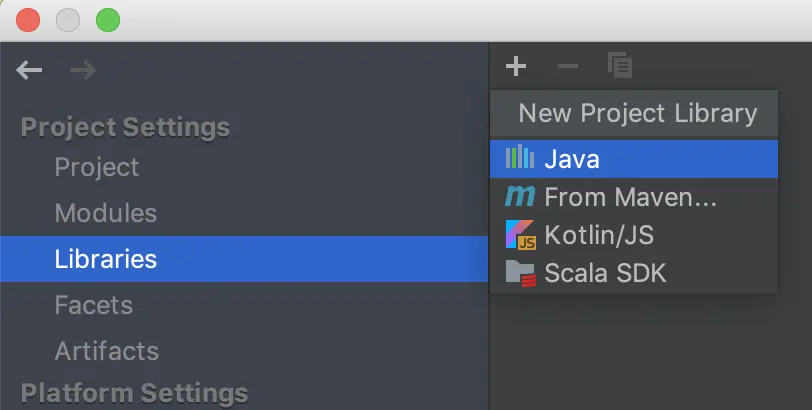The width and height of the screenshot is (812, 410).
Task: Open the Project settings page
Action: pyautogui.click(x=97, y=167)
